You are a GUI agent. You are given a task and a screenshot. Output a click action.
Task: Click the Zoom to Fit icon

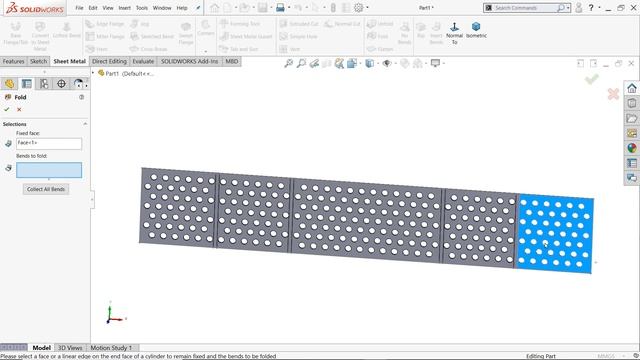[289, 63]
